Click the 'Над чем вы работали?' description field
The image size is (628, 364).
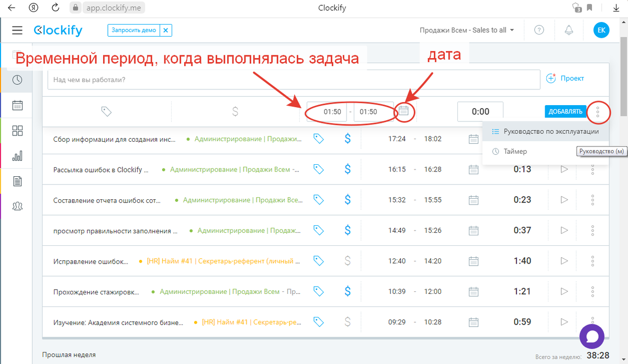pos(294,79)
